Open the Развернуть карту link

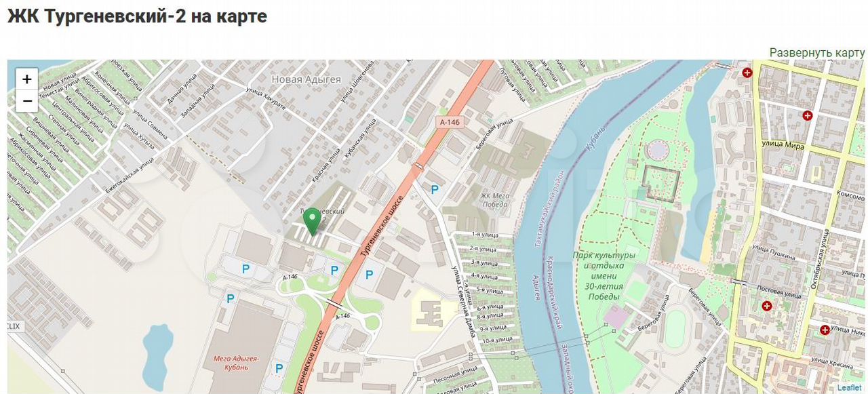817,52
